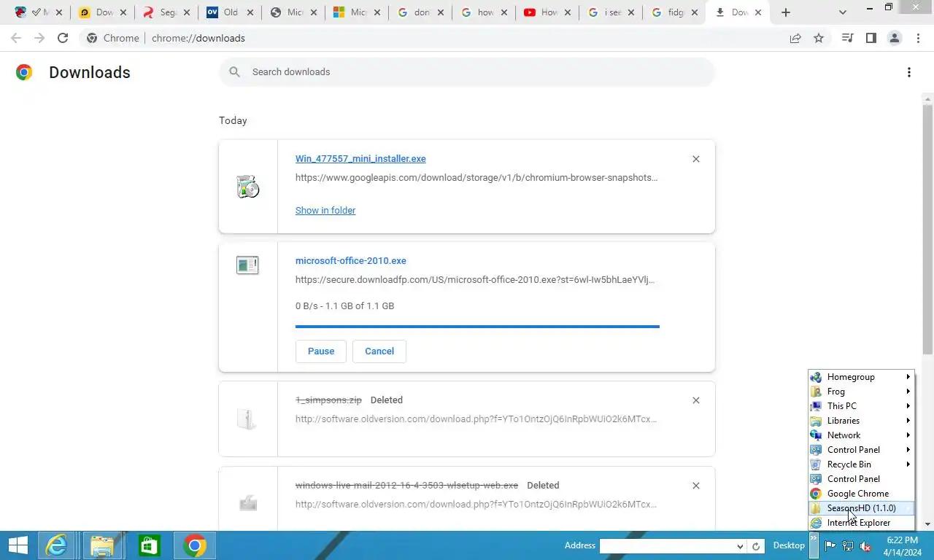The width and height of the screenshot is (934, 560).
Task: Click the Address toolbar text box
Action: pos(666,546)
